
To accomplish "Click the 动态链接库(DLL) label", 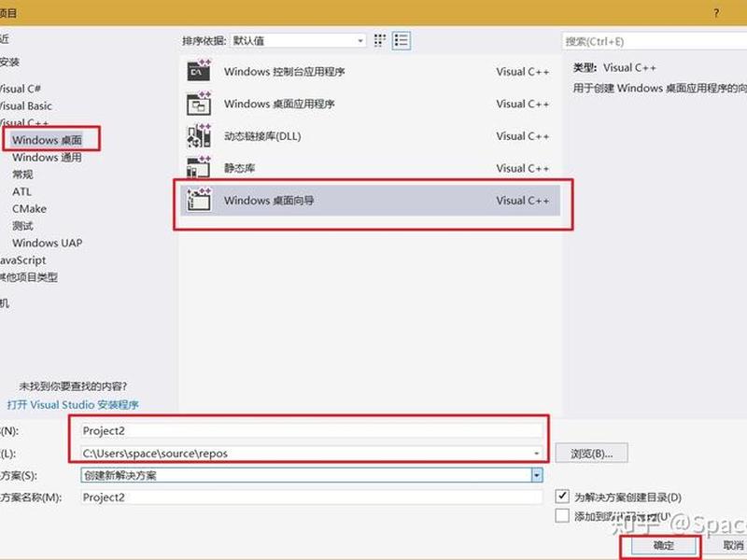I will (262, 136).
